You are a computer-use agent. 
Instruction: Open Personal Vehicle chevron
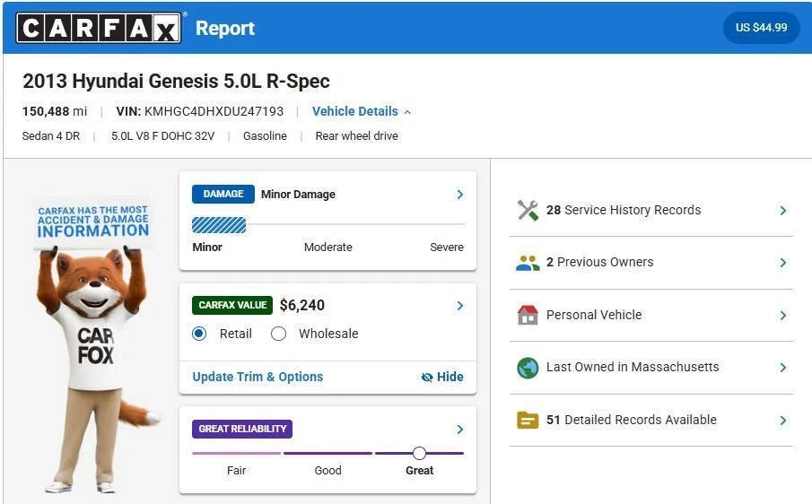783,316
